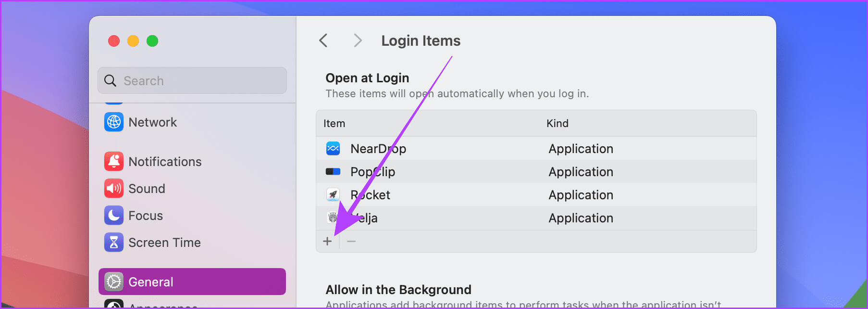Viewport: 868px width, 309px height.
Task: Click Application kind in Rocket row
Action: coord(581,195)
